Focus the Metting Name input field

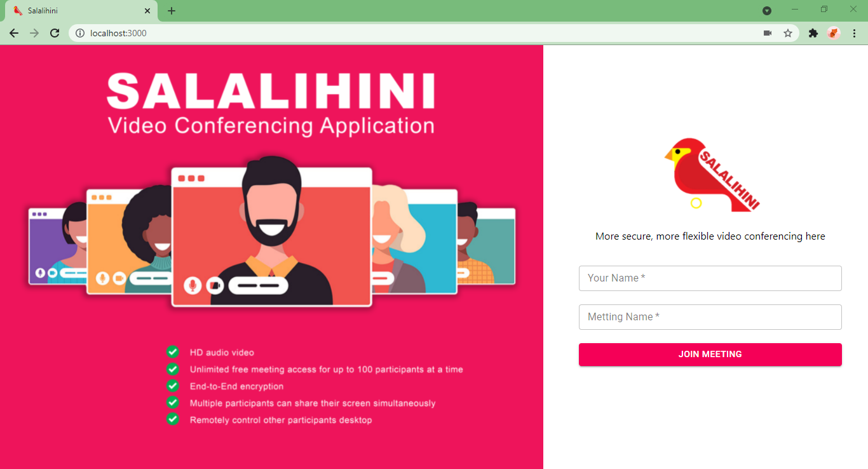point(710,317)
